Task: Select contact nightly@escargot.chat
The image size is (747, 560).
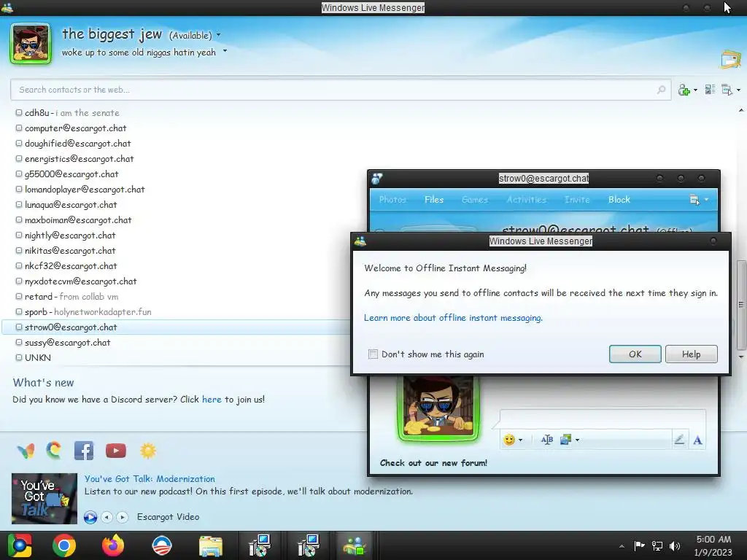Action: coord(65,235)
